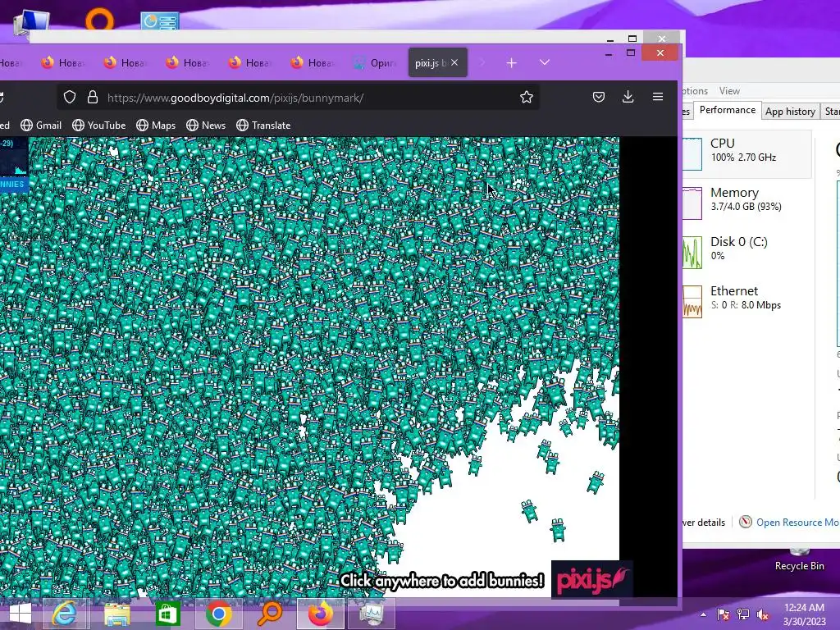Open orange magnifier search app on taskbar
The height and width of the screenshot is (630, 840).
coord(269,614)
